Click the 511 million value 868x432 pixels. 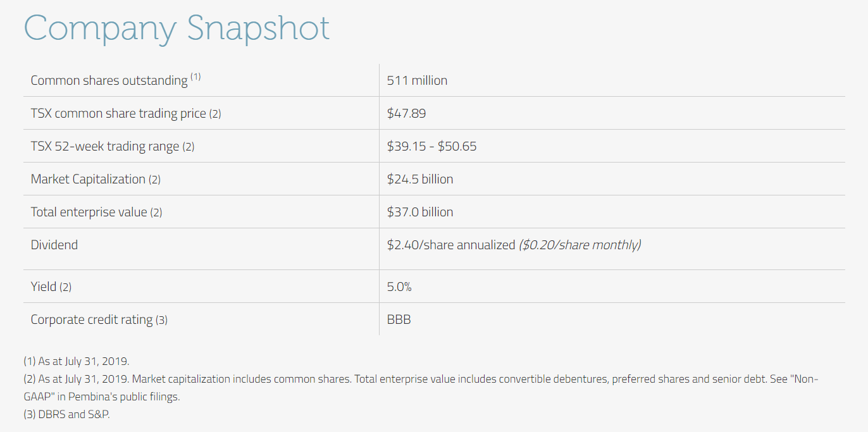[x=417, y=80]
